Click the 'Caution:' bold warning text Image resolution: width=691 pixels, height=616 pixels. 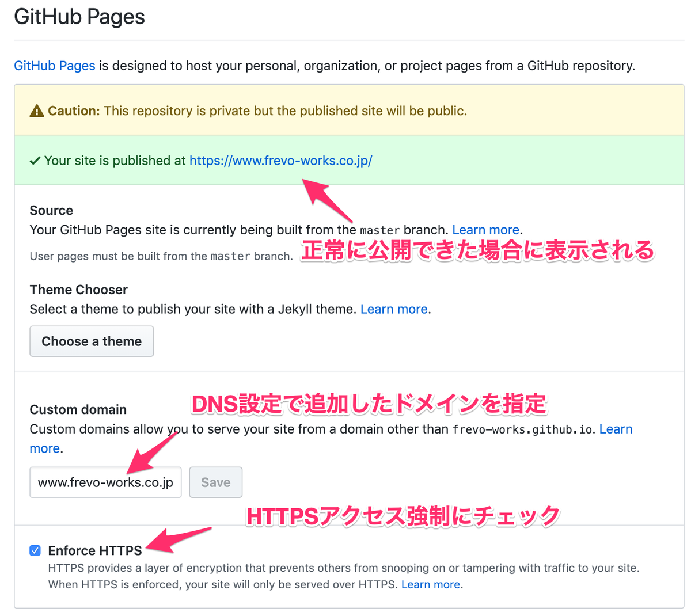[74, 111]
